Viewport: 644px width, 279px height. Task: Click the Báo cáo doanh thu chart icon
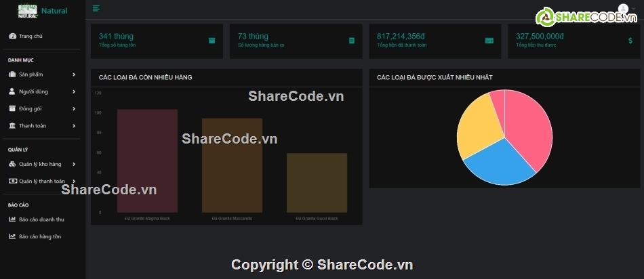click(x=12, y=219)
